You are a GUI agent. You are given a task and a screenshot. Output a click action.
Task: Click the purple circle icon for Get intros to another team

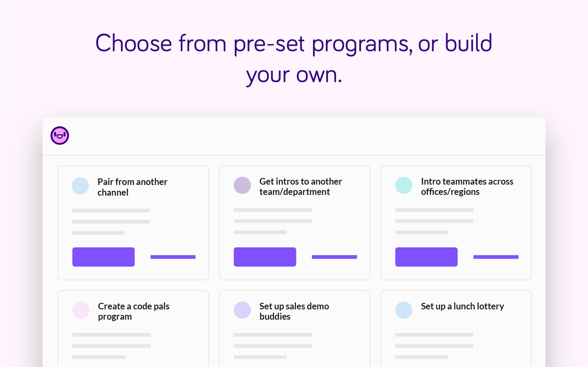(x=242, y=185)
